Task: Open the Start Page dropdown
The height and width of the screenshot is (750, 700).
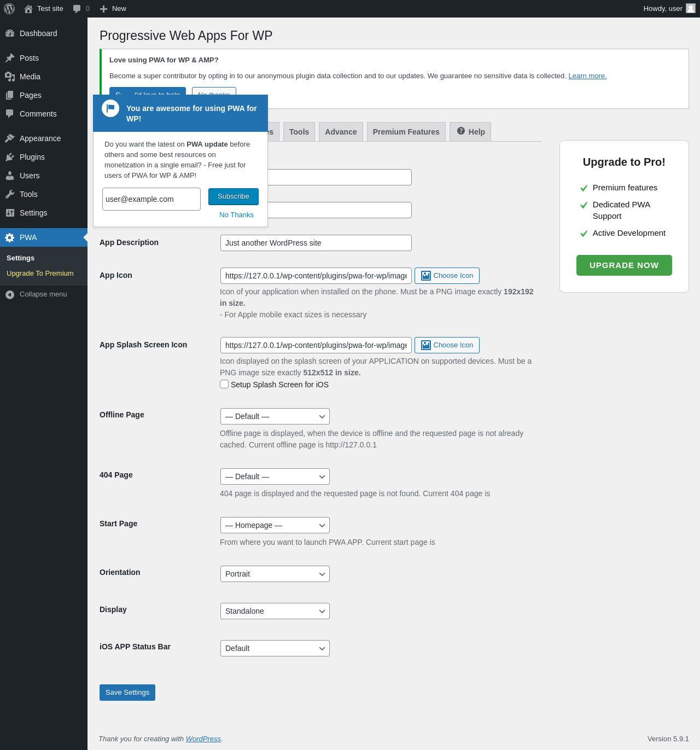Action: pyautogui.click(x=275, y=525)
